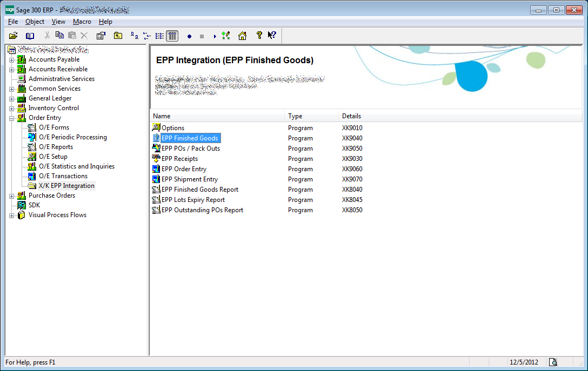The width and height of the screenshot is (588, 371).
Task: Click the EPP Outstanding POs Report icon
Action: coord(156,210)
